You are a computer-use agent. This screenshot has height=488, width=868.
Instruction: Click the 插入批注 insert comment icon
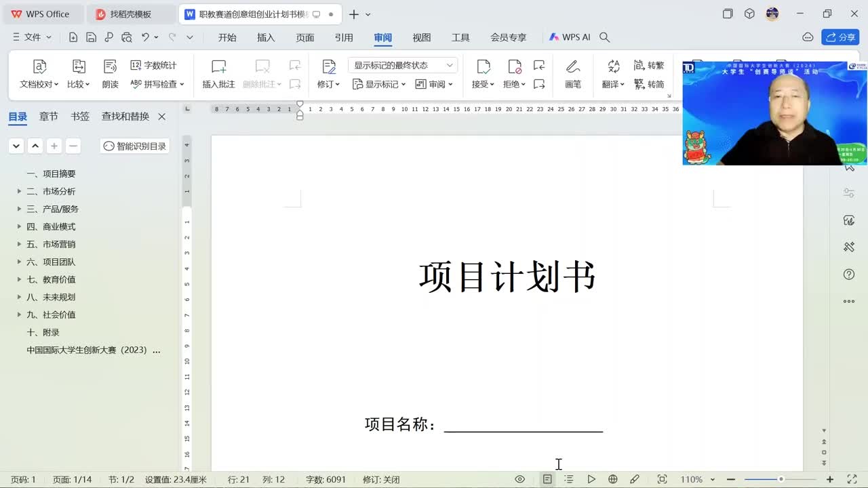coord(218,66)
